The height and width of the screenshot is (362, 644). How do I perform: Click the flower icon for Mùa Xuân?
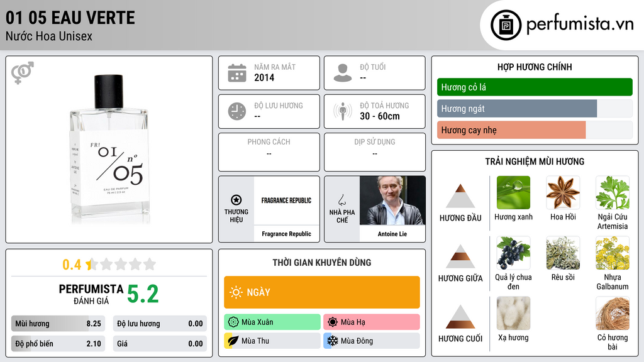pyautogui.click(x=233, y=322)
